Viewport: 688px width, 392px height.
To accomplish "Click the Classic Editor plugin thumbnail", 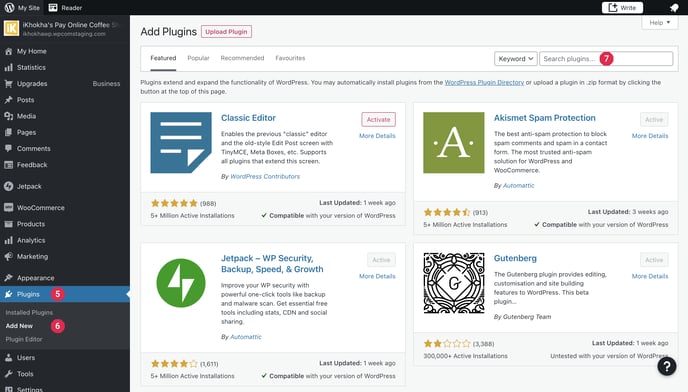I will pyautogui.click(x=181, y=143).
